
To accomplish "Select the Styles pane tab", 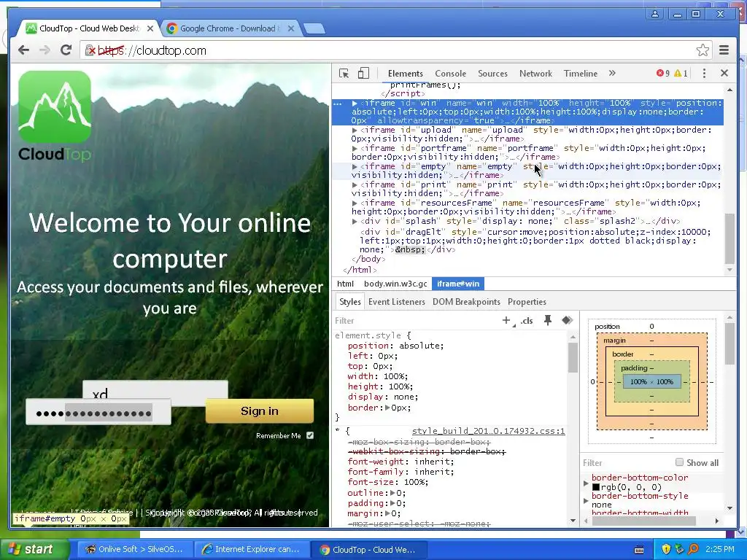I will click(349, 302).
